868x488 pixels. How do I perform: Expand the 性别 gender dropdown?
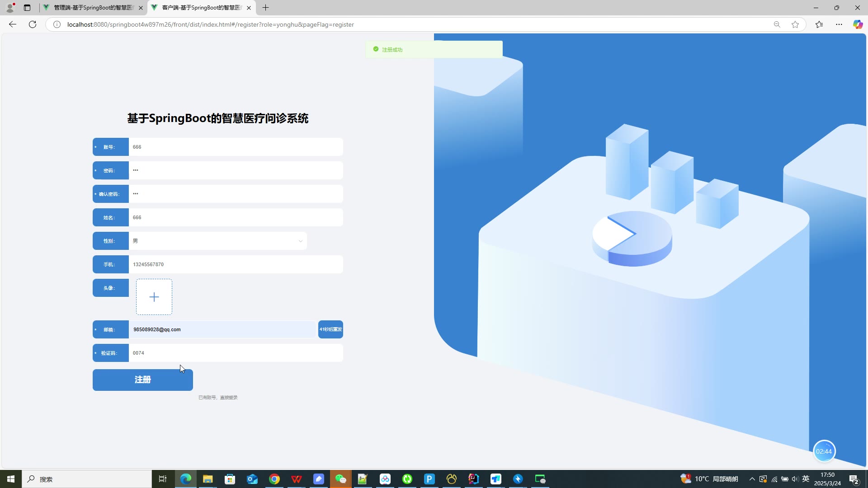coord(217,241)
